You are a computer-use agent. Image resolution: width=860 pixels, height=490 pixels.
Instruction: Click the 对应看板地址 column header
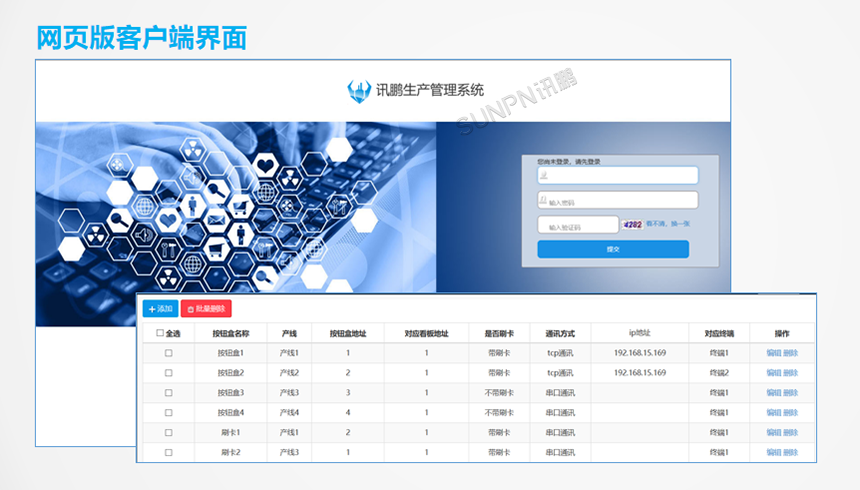[x=426, y=333]
